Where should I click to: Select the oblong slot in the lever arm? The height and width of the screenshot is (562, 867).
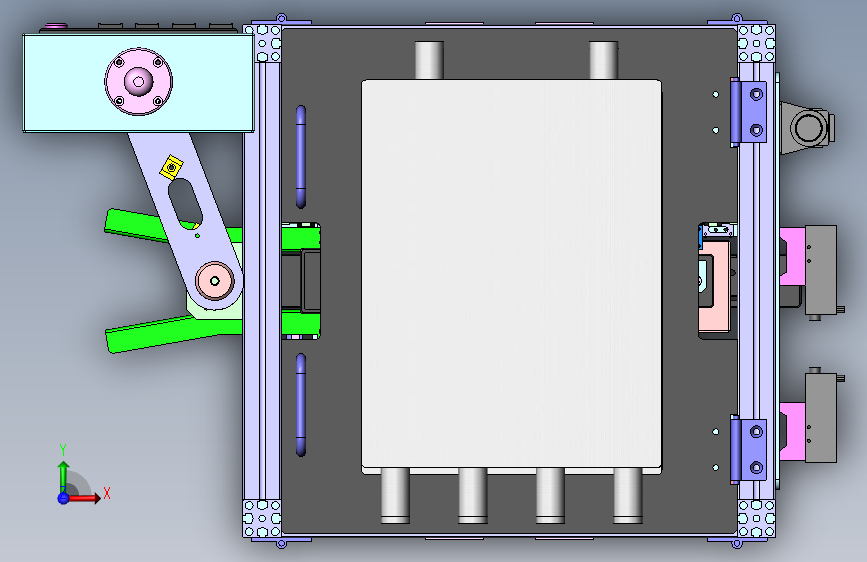point(185,204)
